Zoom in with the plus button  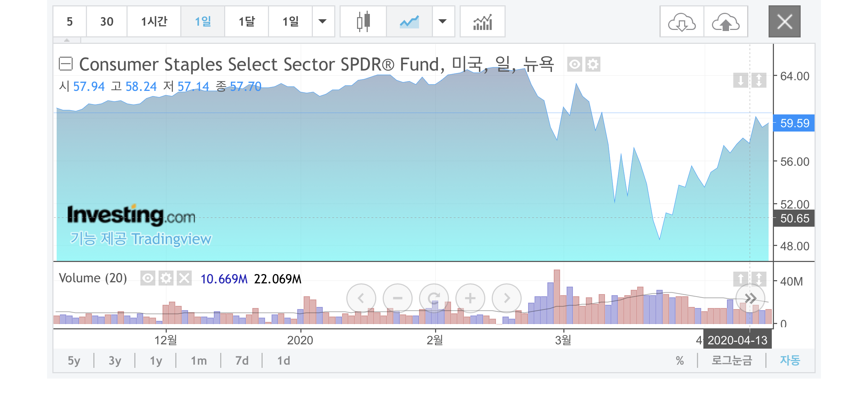[470, 298]
